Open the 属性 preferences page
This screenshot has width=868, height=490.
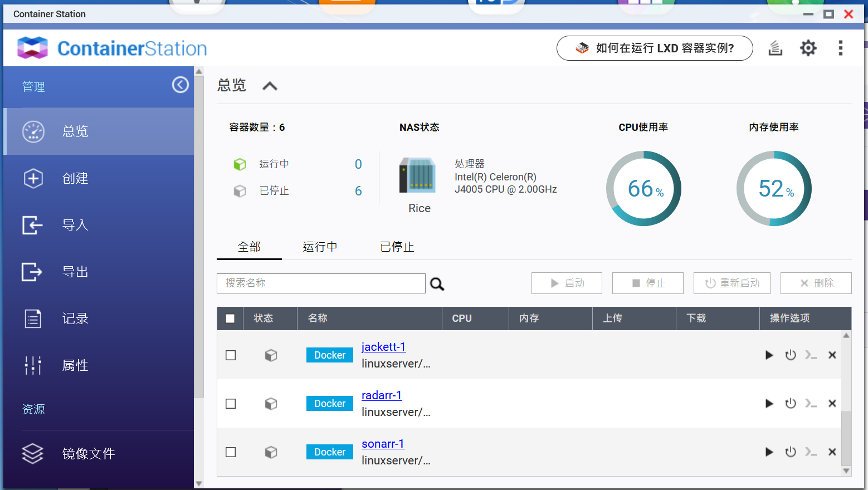click(99, 365)
